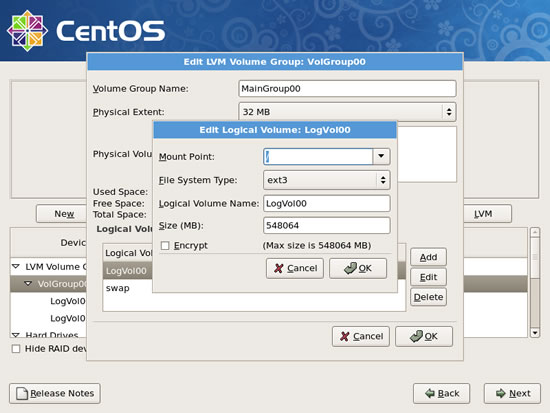Collapse the LVM Volume Groups tree node
This screenshot has width=550, height=413.
pyautogui.click(x=16, y=267)
